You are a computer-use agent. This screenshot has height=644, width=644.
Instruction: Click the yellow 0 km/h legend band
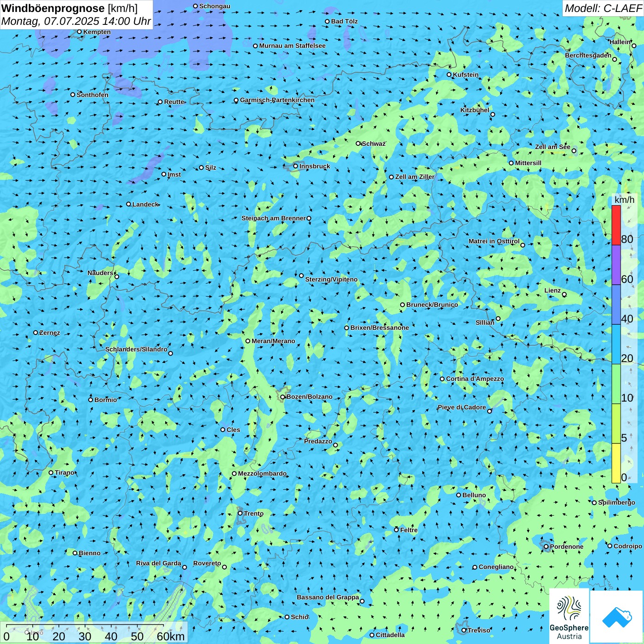[616, 463]
